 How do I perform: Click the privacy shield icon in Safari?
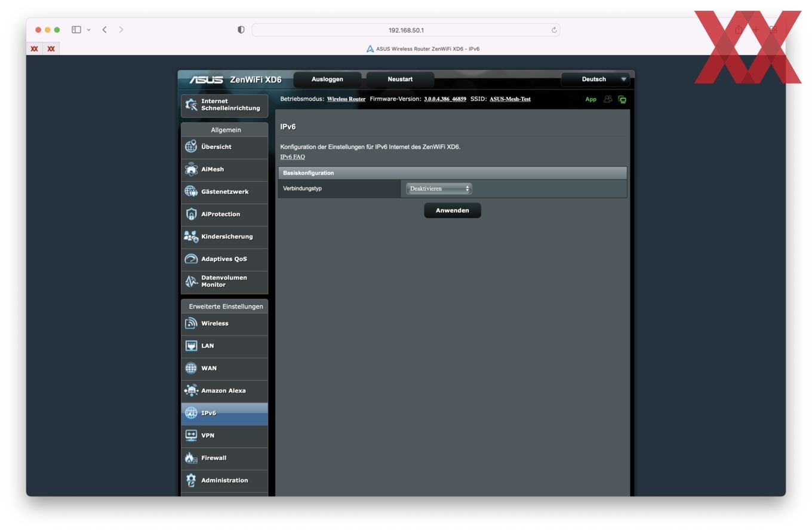[241, 30]
